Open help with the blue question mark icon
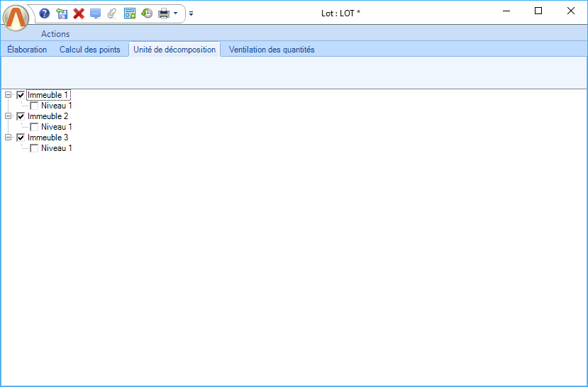Image resolution: width=588 pixels, height=387 pixels. click(45, 13)
